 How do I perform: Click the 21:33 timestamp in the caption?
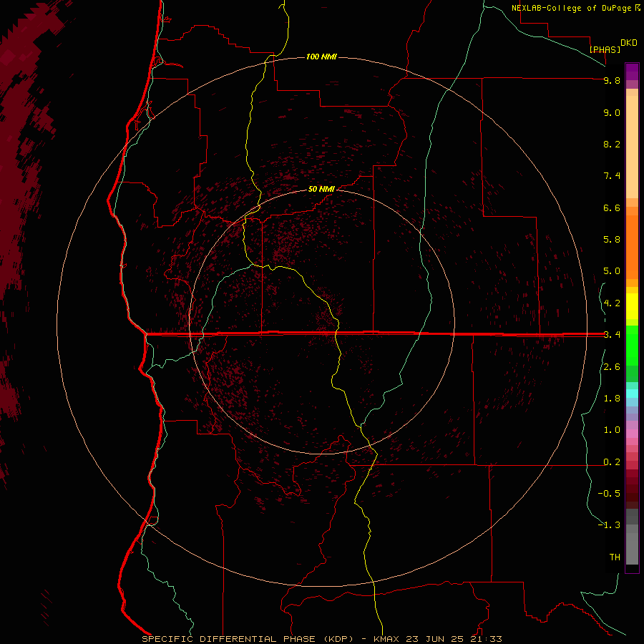[x=487, y=639]
